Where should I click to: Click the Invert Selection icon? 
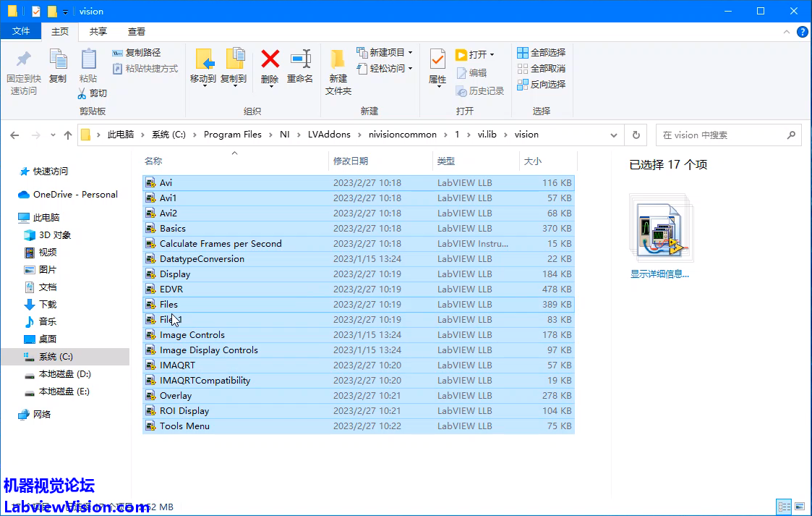point(523,85)
